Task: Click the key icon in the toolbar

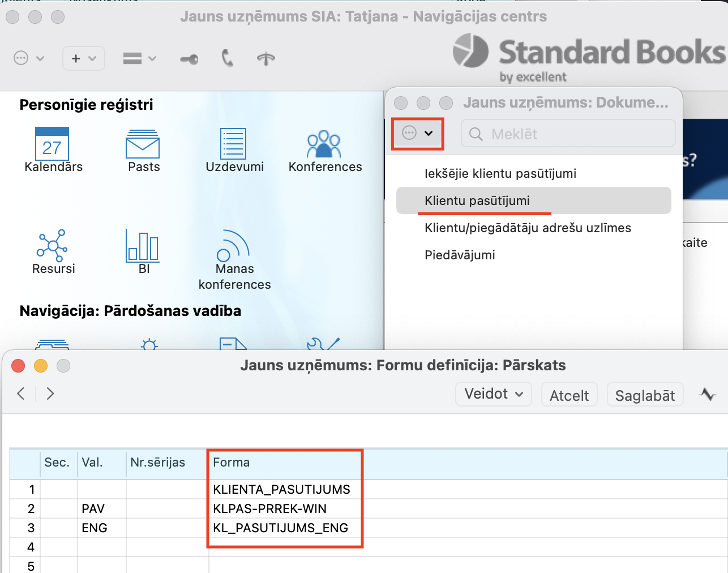Action: tap(189, 59)
